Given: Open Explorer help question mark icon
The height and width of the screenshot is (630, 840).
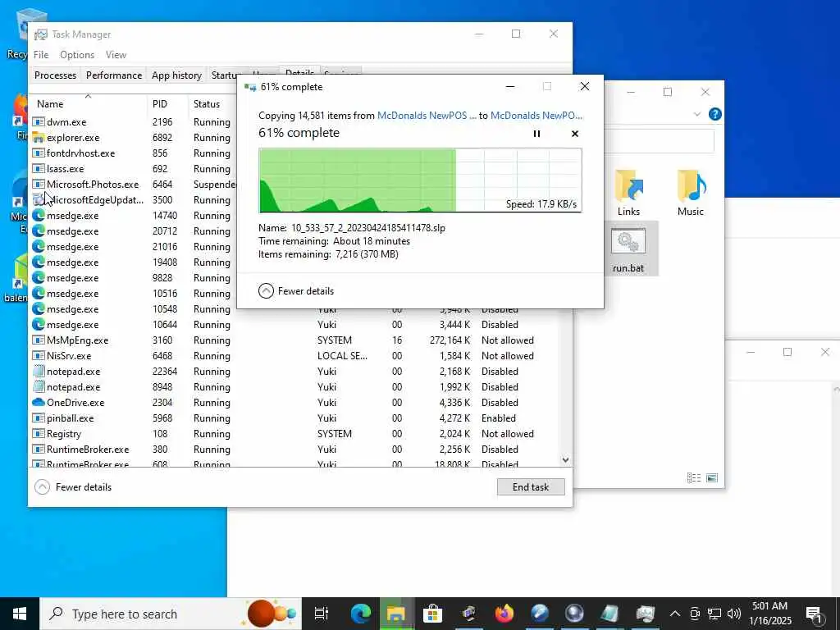Looking at the screenshot, I should 714,114.
